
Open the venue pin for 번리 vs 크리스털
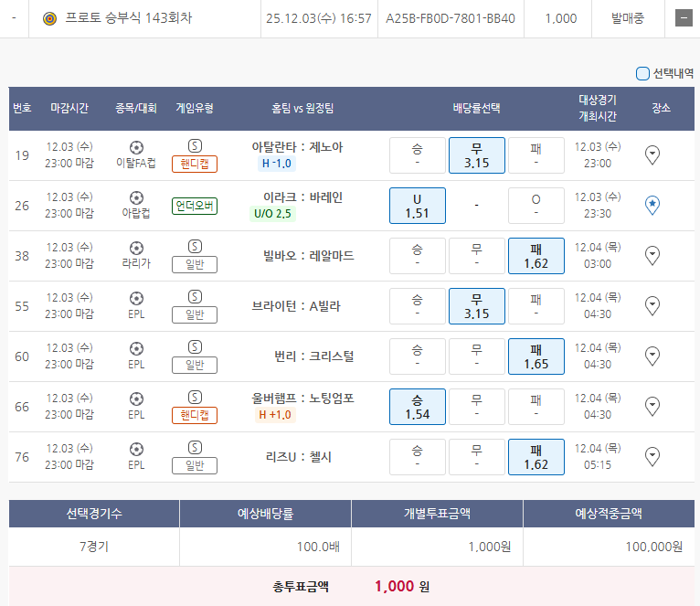652,356
